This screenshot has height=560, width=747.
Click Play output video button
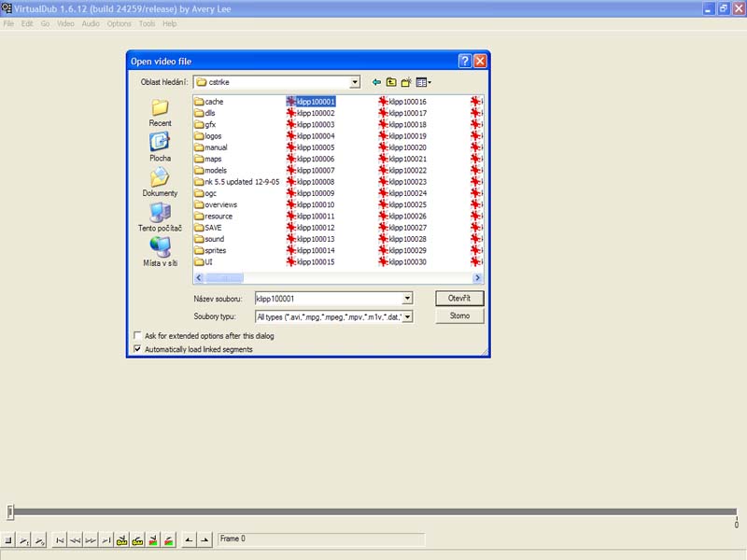click(39, 540)
